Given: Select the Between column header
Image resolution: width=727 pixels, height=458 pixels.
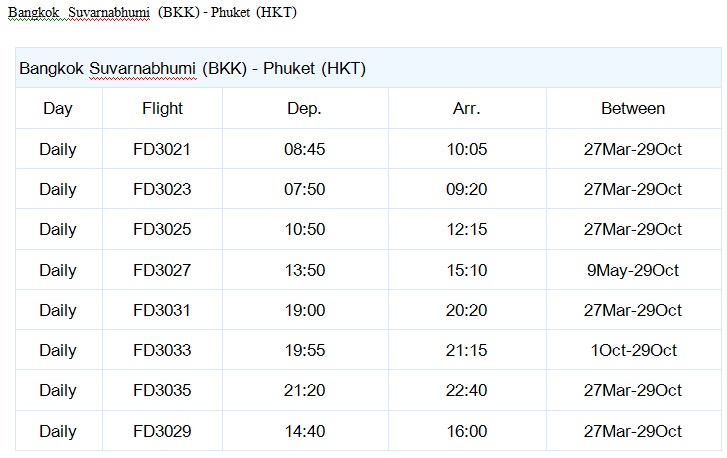Looking at the screenshot, I should pyautogui.click(x=633, y=108).
